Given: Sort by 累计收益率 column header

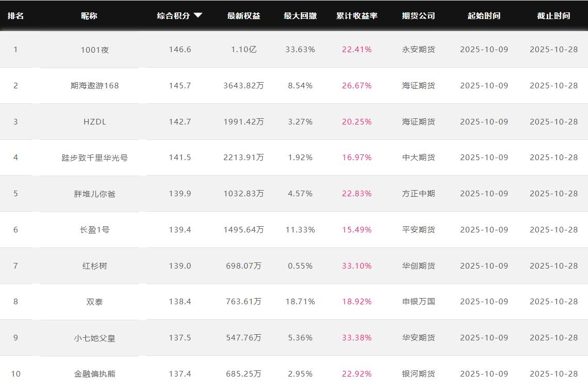Looking at the screenshot, I should 357,15.
